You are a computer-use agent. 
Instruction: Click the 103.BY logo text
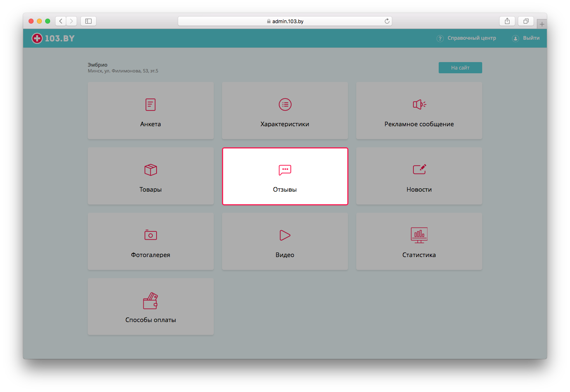(x=60, y=38)
